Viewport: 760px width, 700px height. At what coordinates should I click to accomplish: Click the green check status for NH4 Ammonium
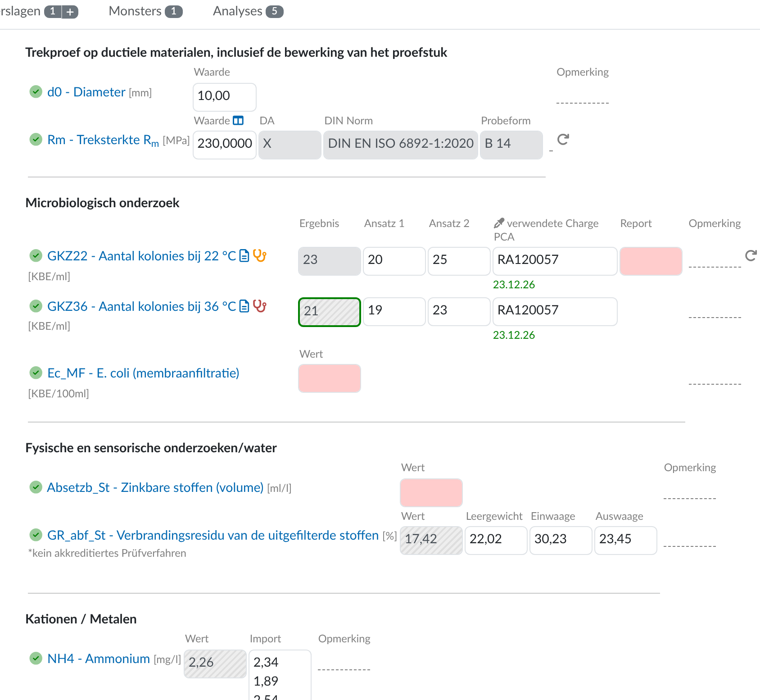(36, 659)
